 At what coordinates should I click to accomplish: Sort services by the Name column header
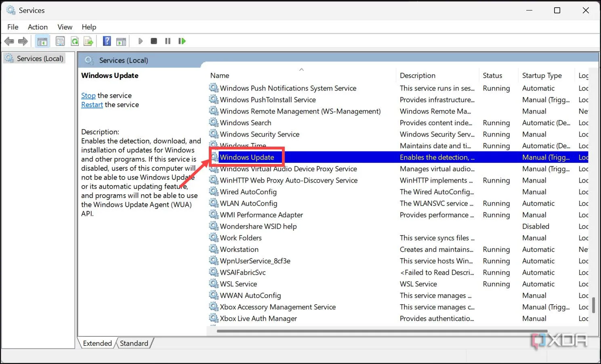[220, 76]
